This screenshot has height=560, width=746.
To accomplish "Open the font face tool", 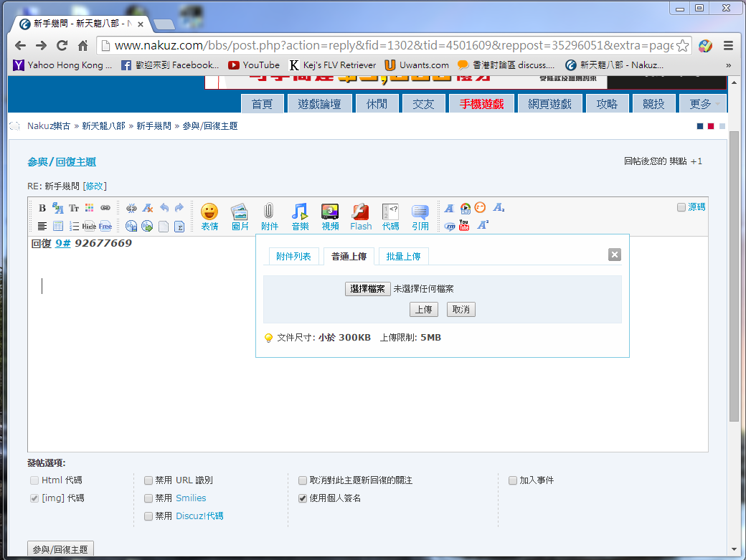I will coord(58,208).
